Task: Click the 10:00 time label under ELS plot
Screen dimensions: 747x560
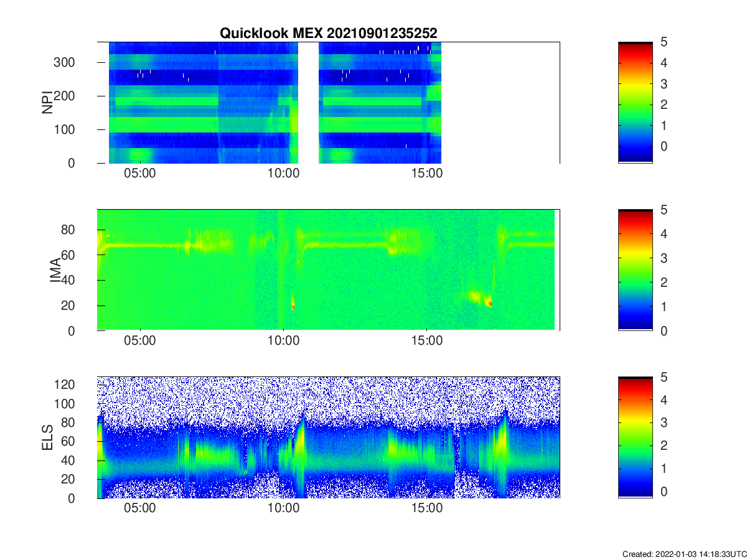Action: pos(283,509)
